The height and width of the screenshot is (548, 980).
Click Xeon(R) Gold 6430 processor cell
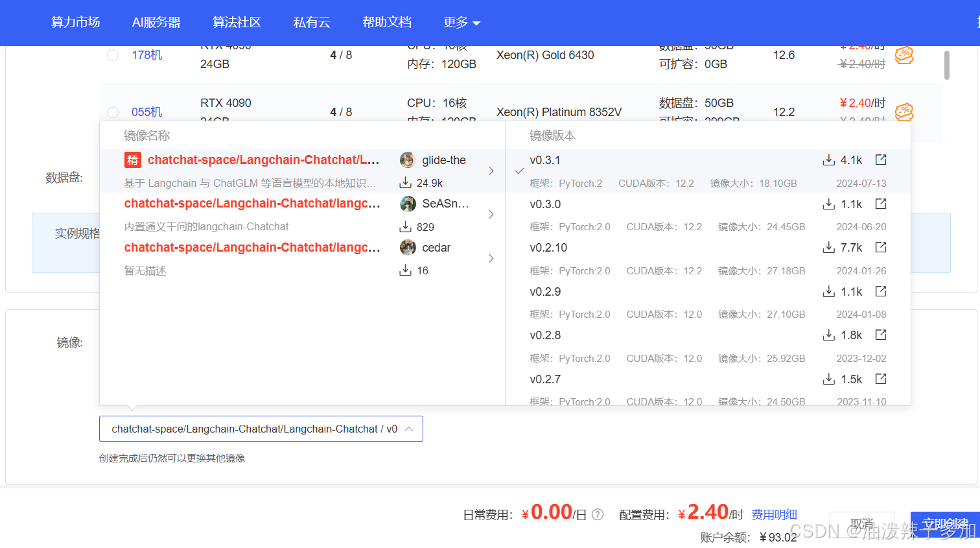545,55
